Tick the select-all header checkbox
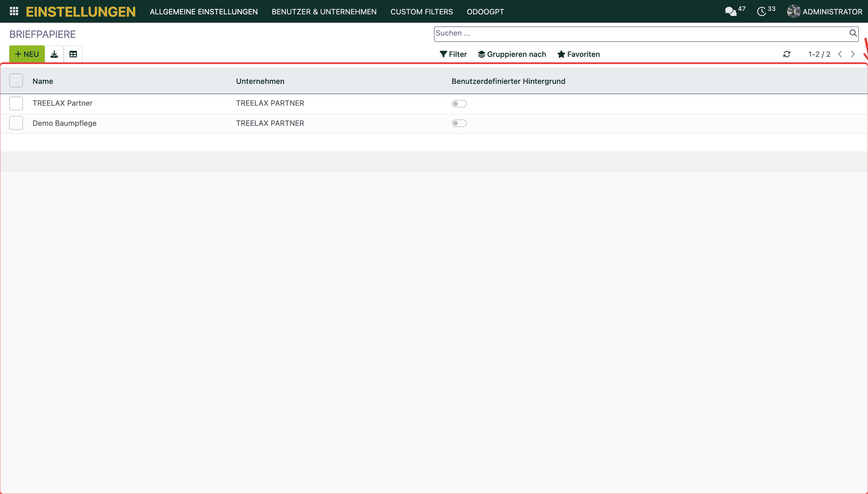Image resolution: width=868 pixels, height=494 pixels. pos(16,81)
